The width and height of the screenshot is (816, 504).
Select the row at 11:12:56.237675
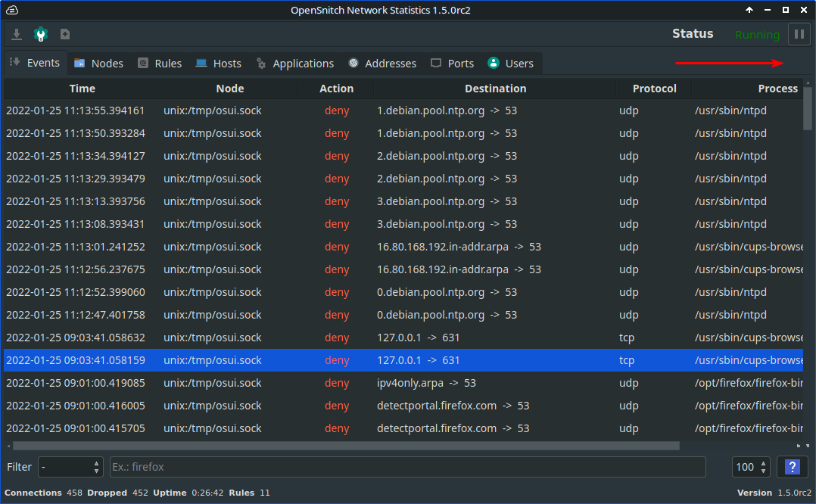tap(403, 269)
